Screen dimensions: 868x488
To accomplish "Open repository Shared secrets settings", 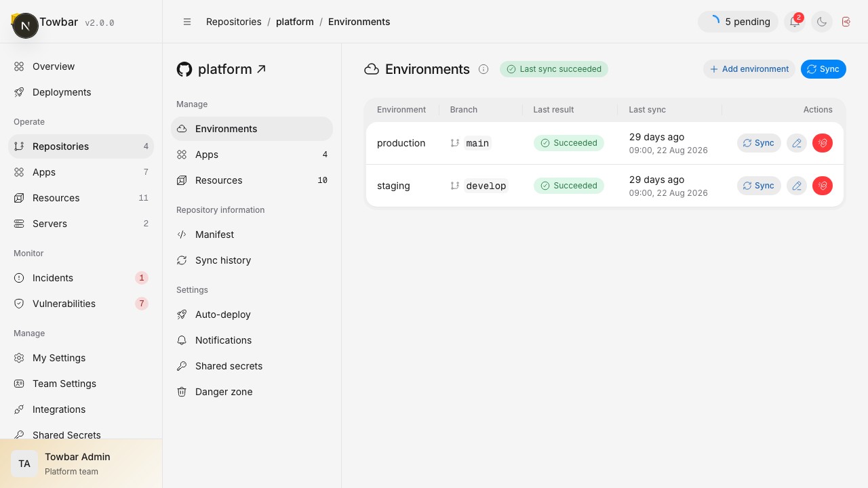I will [x=252, y=366].
